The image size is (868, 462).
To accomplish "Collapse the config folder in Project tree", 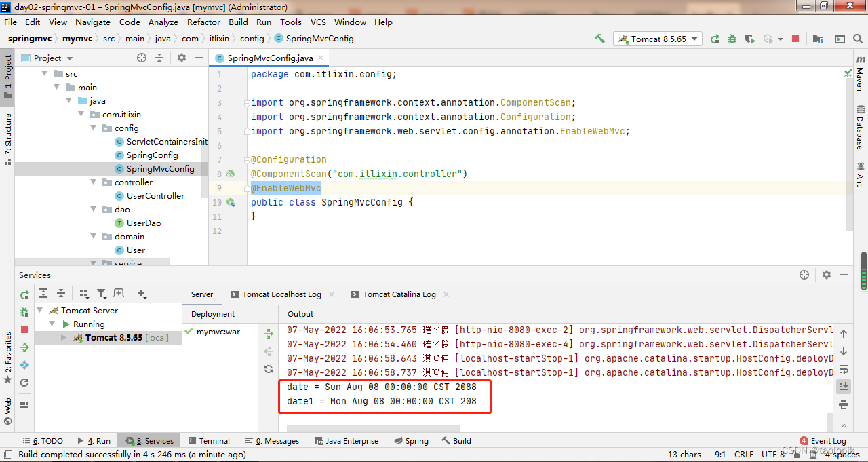I will [93, 128].
